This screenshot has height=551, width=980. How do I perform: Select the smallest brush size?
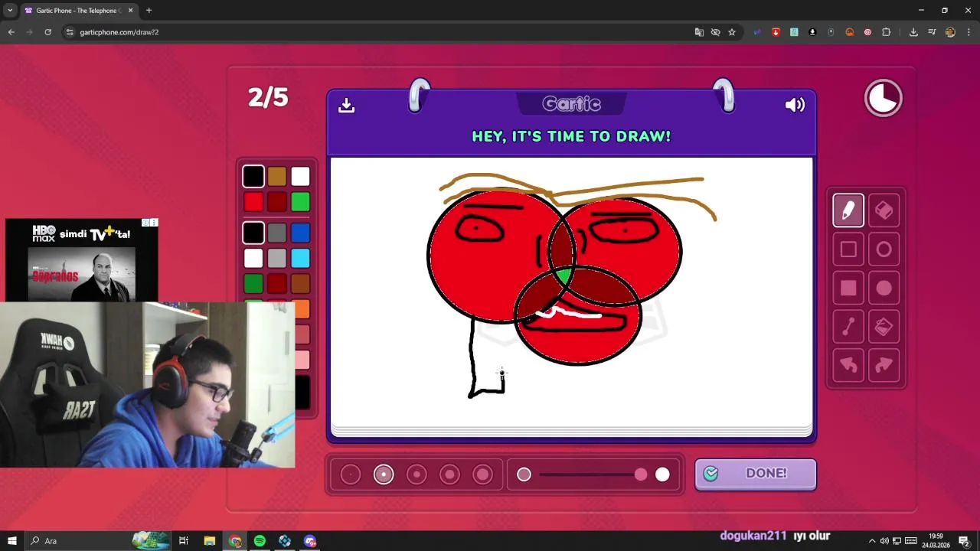click(x=350, y=474)
